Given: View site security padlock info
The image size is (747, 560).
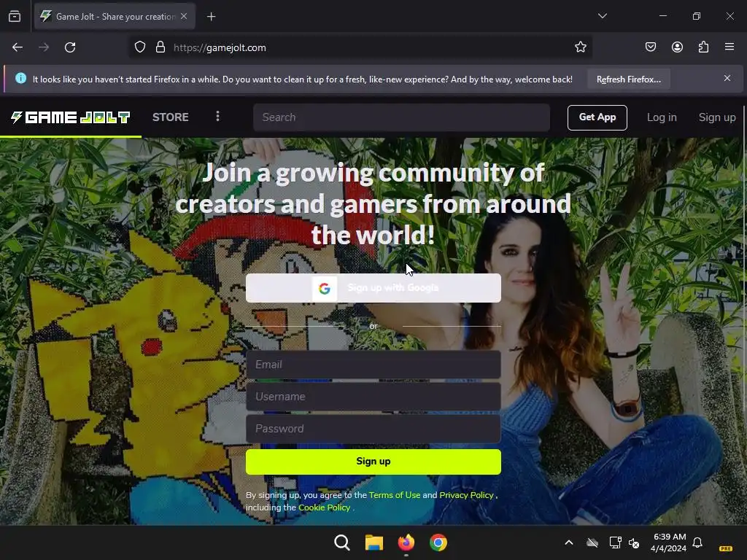Looking at the screenshot, I should click(160, 47).
